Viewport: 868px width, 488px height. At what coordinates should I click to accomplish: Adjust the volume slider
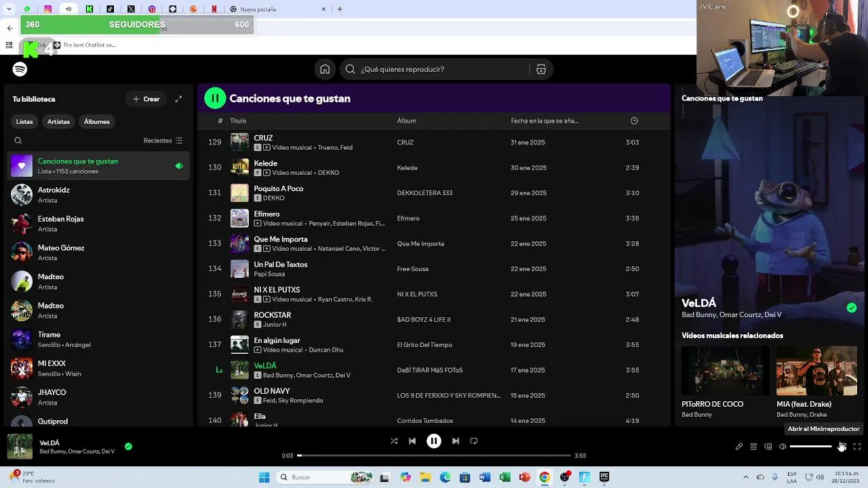(x=811, y=447)
